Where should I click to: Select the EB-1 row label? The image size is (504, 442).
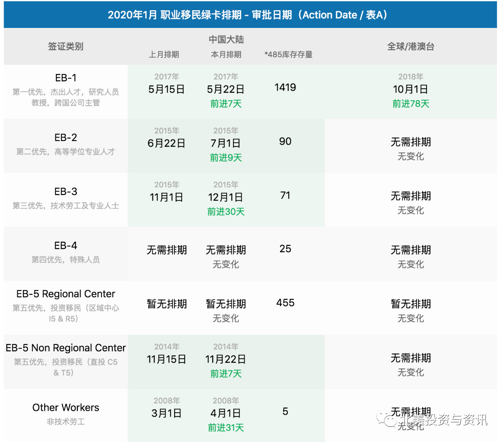66,78
